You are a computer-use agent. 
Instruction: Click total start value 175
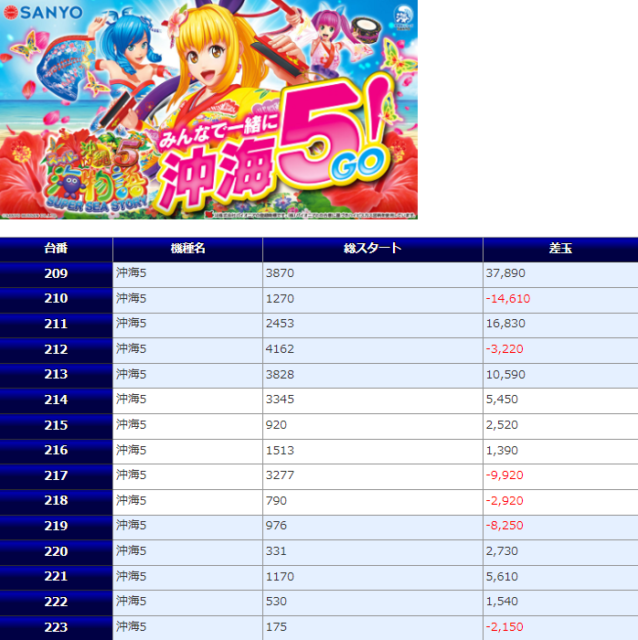[x=276, y=627]
